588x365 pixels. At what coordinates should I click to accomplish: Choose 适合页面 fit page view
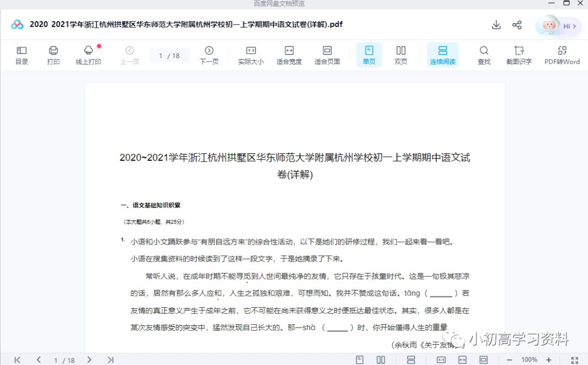click(x=327, y=55)
